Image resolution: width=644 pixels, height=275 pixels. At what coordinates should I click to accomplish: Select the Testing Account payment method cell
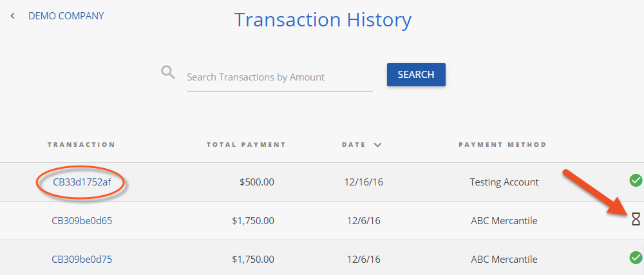click(x=504, y=182)
